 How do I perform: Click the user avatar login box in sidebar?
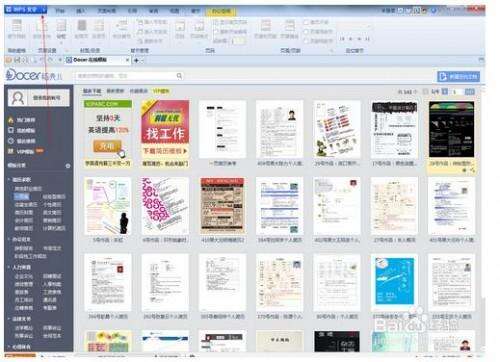tap(39, 98)
